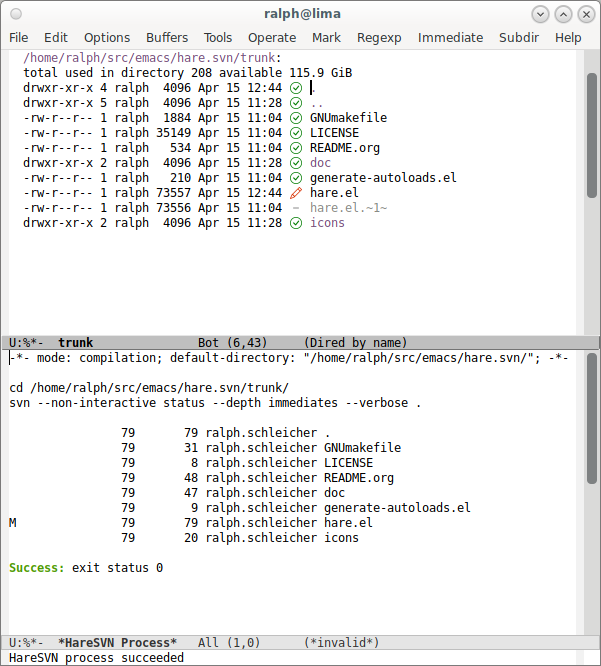Click the dash status mark beside hare.el.~1~
The width and height of the screenshot is (601, 666).
pos(296,208)
